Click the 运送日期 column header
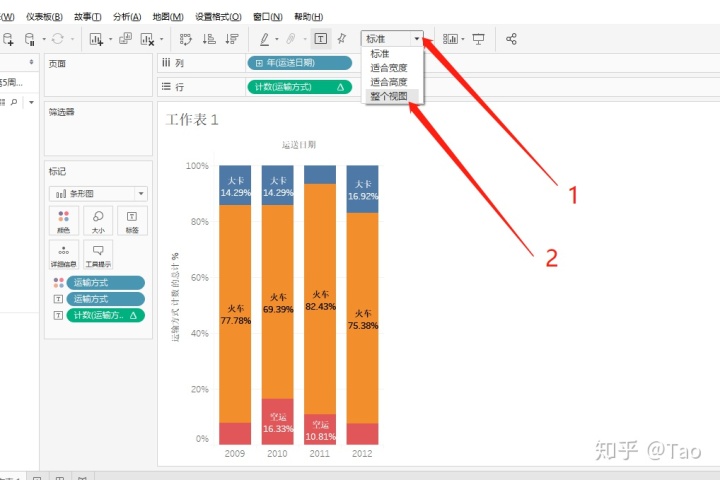The width and height of the screenshot is (720, 480). coord(298,145)
